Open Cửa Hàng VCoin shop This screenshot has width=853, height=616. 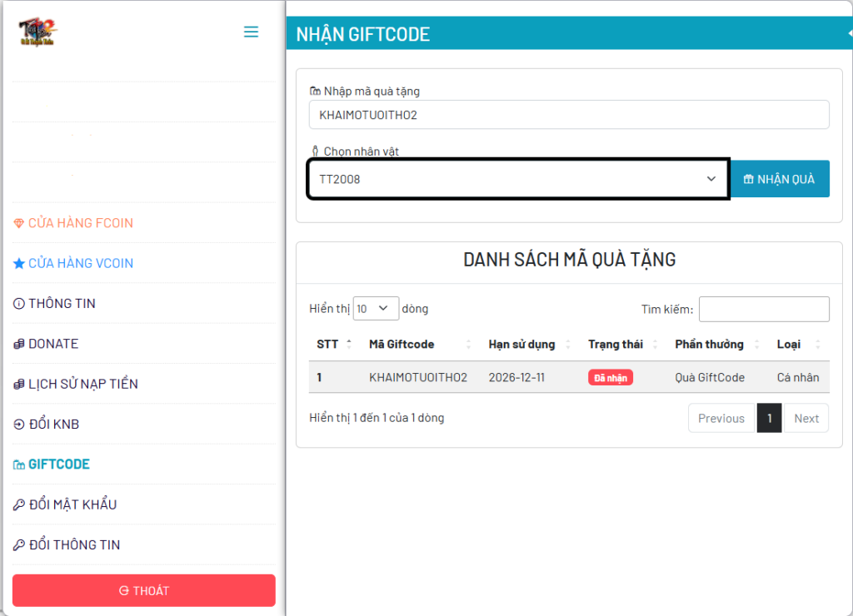coord(80,263)
